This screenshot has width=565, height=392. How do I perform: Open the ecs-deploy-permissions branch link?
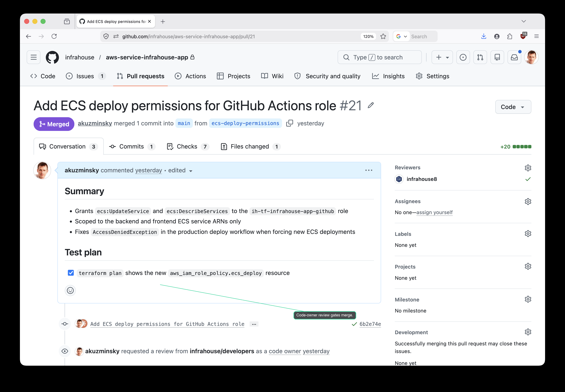[x=245, y=123]
